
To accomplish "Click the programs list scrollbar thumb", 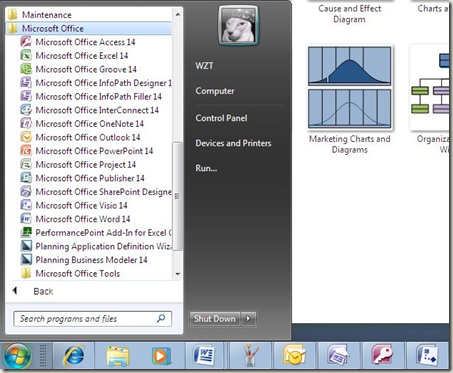I will click(x=177, y=196).
